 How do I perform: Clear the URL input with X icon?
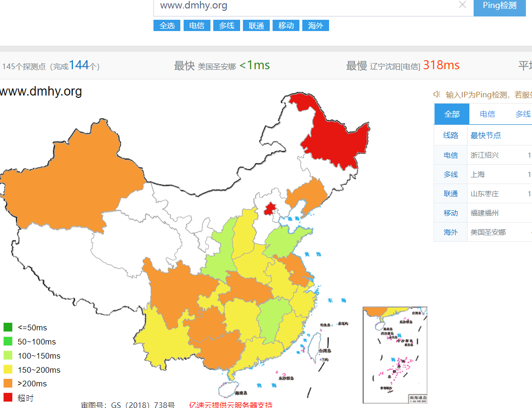click(x=462, y=5)
